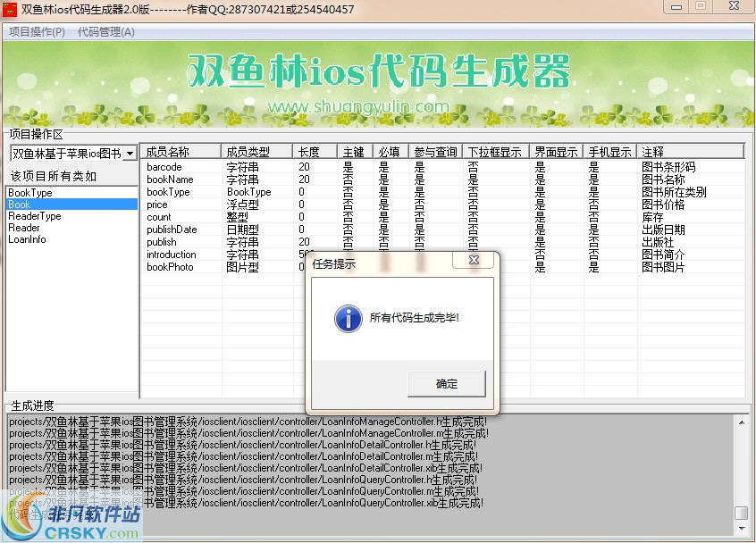
Task: Open the 代码管理(A) menu
Action: tap(105, 32)
